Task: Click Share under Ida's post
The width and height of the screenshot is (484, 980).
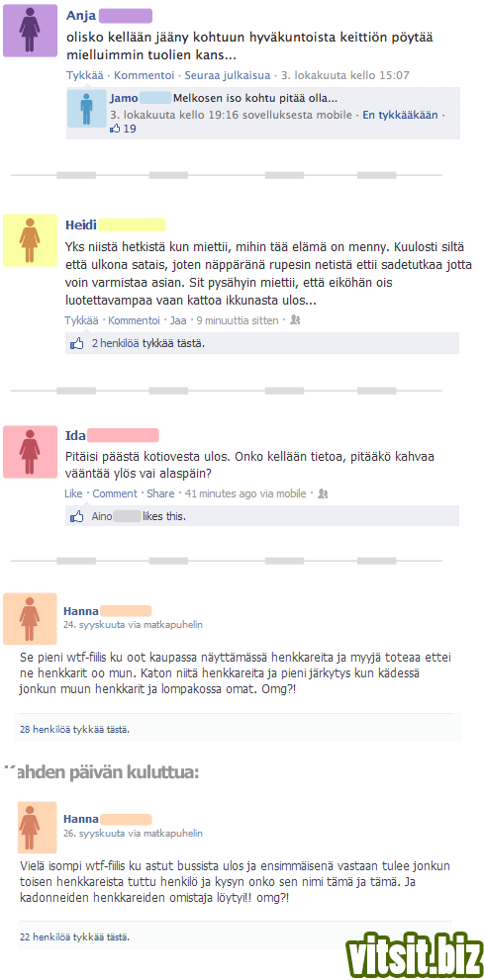Action: [x=160, y=493]
